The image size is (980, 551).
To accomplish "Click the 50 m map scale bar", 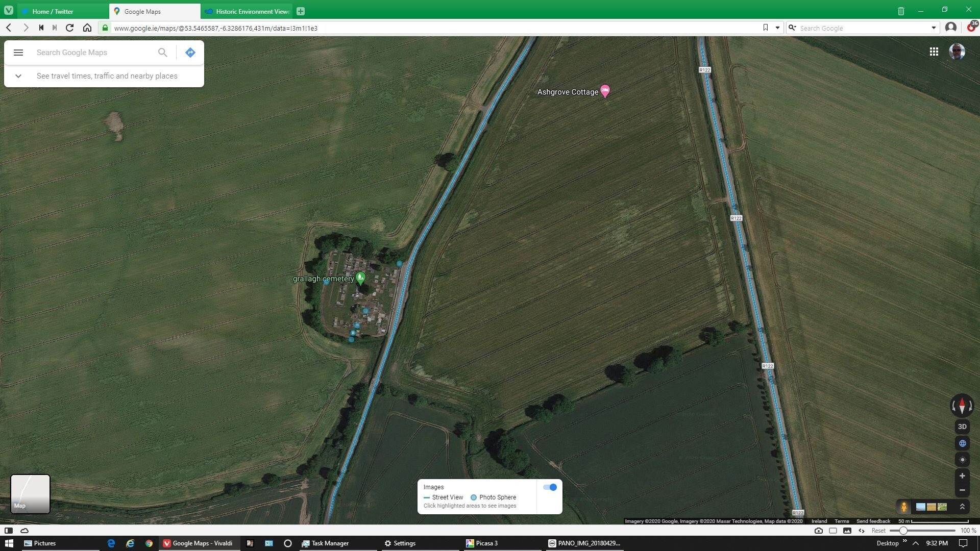I will click(933, 521).
